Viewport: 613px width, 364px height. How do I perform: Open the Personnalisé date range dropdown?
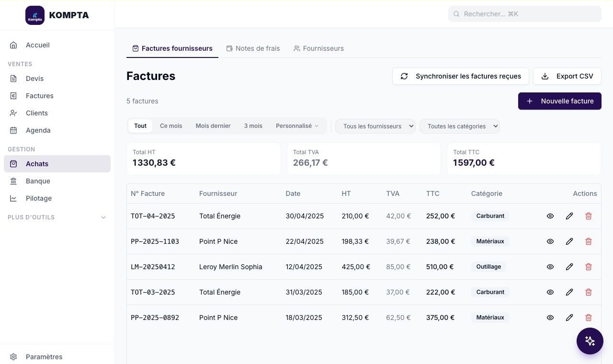[297, 126]
